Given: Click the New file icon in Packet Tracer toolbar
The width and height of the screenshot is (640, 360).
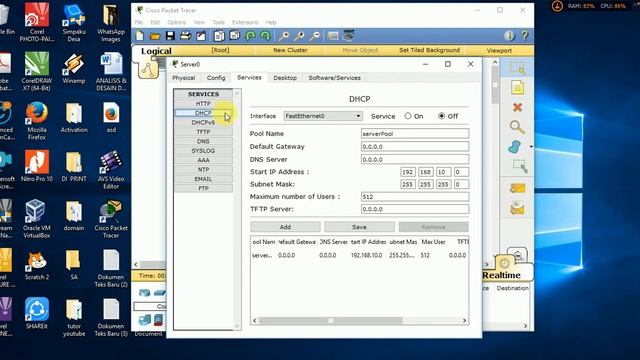Looking at the screenshot, I should click(x=140, y=36).
